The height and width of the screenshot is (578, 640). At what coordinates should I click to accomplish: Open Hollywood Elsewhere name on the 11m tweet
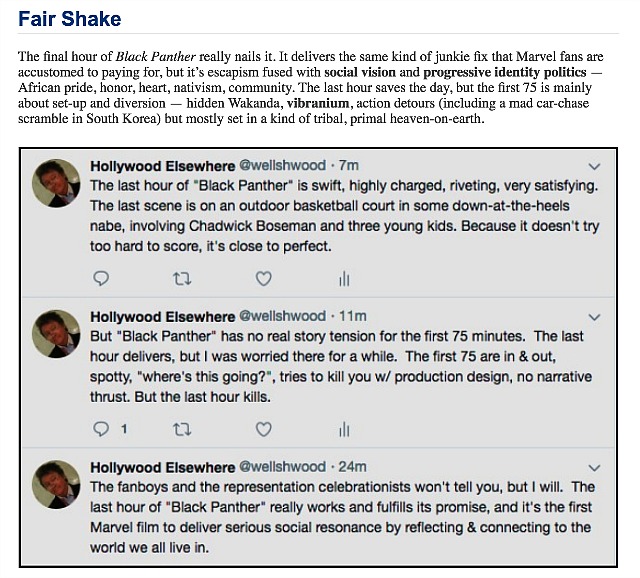[x=162, y=316]
